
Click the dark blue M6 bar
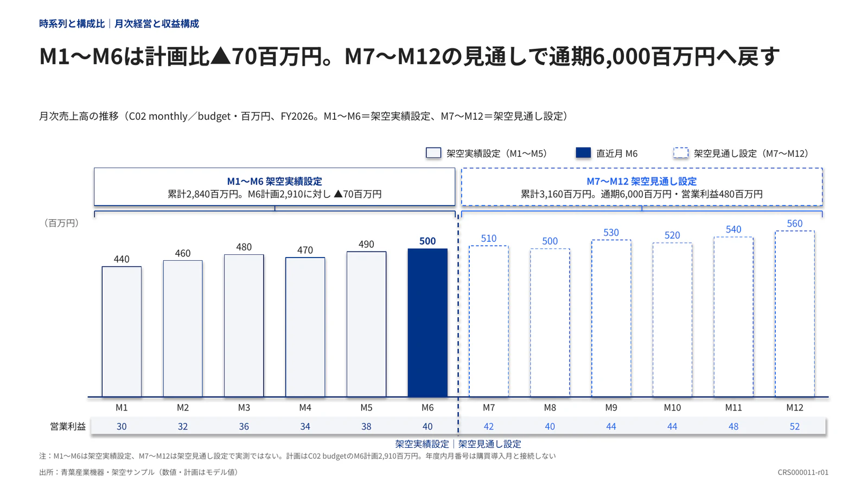click(427, 323)
